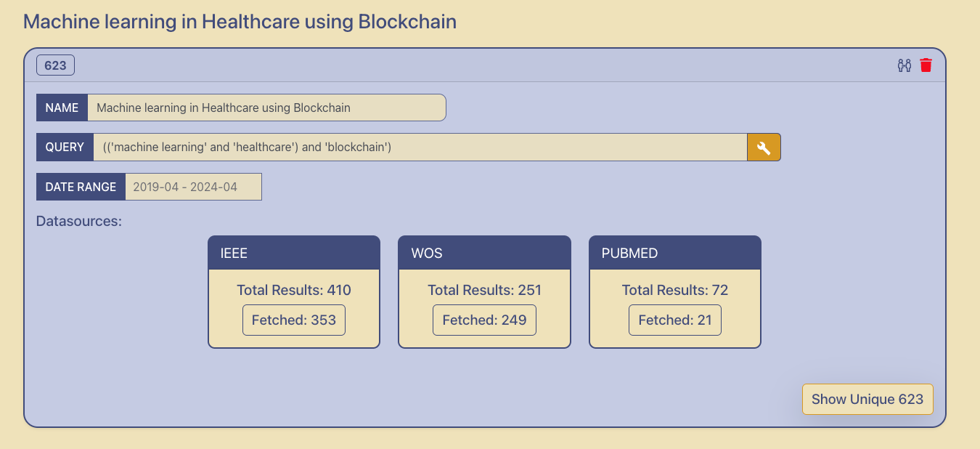This screenshot has width=980, height=449.
Task: Select the WOS datasource header
Action: 484,253
